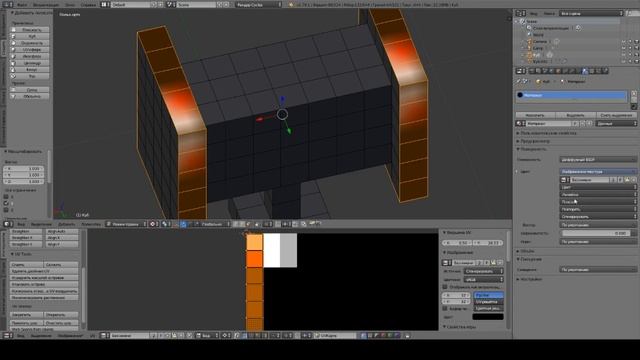Open the Texture properties tab
The image size is (640, 360).
pyautogui.click(x=591, y=71)
